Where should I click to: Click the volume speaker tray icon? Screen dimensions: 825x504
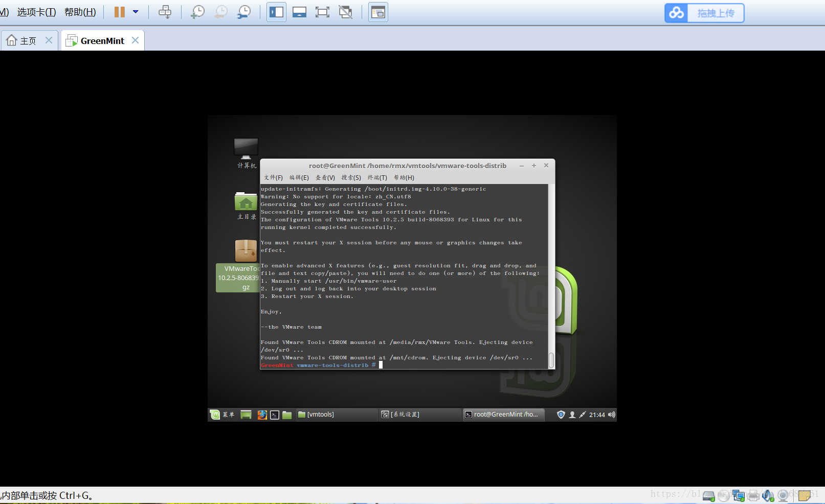click(612, 415)
